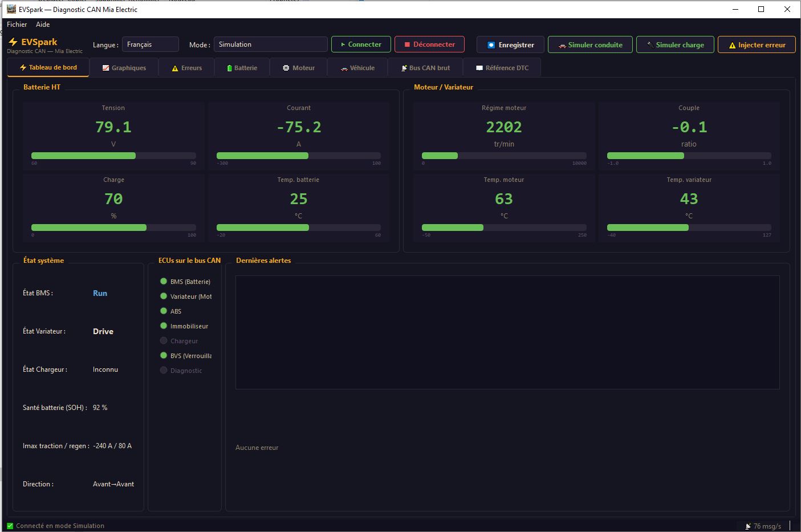Click the book icon on Référence DTC tab
The width and height of the screenshot is (801, 532).
click(479, 68)
